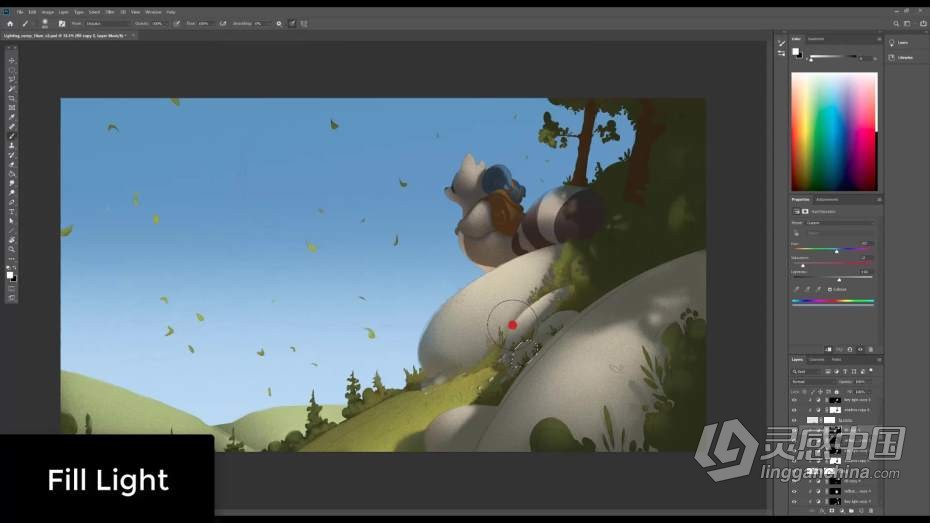Image resolution: width=930 pixels, height=523 pixels.
Task: Open the brush Mode dropdown
Action: pyautogui.click(x=107, y=24)
